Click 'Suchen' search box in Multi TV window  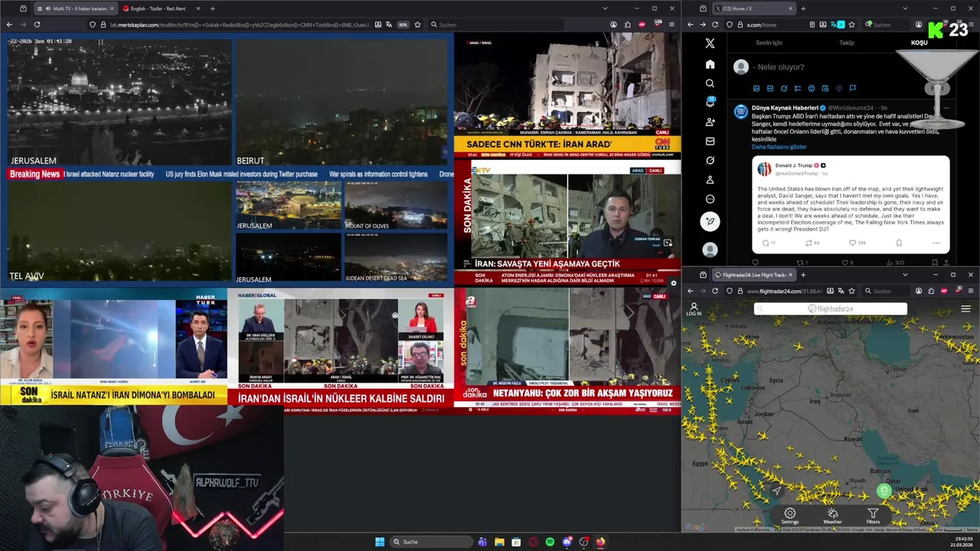pyautogui.click(x=498, y=24)
